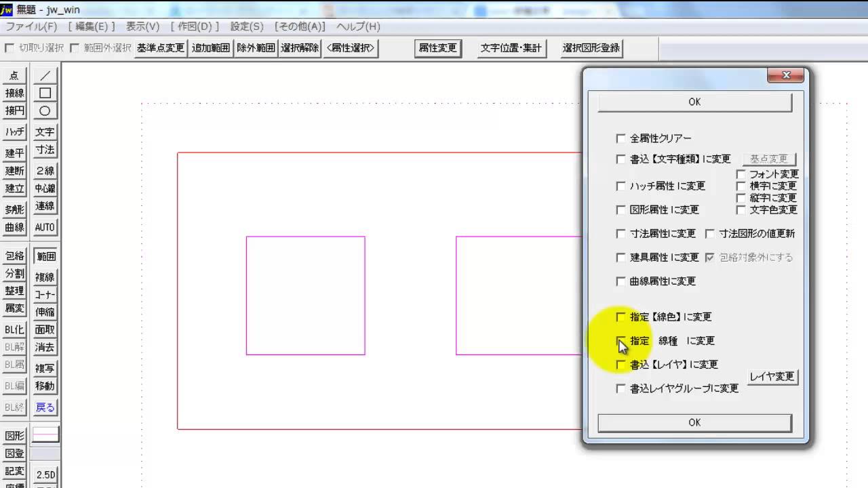Select the 範囲 range selection tool
Image resolution: width=868 pixels, height=488 pixels.
[x=45, y=256]
